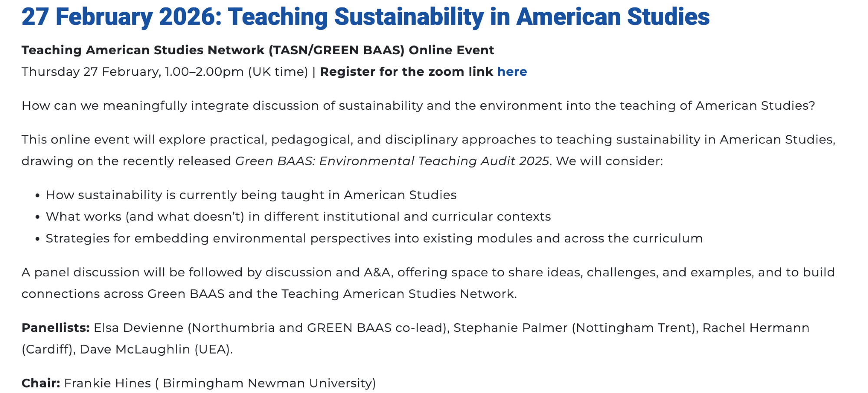This screenshot has width=868, height=393.
Task: Select the "How sustainability is currently being taught" bullet
Action: coord(251,195)
